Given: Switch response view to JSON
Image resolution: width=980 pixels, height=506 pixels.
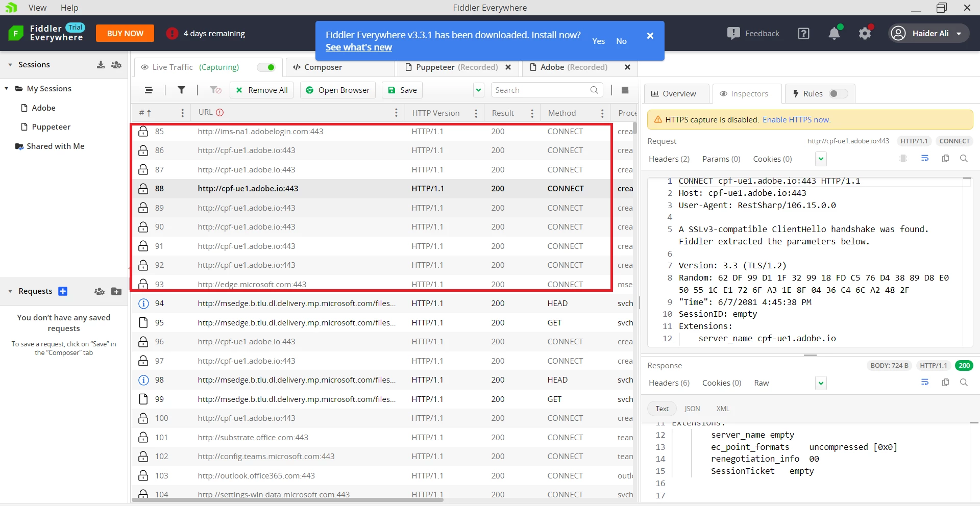Looking at the screenshot, I should tap(692, 409).
